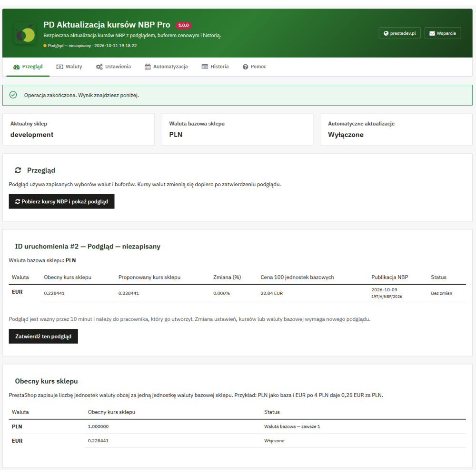Visit the prestadev.pl link
This screenshot has width=476, height=476.
coord(399,33)
